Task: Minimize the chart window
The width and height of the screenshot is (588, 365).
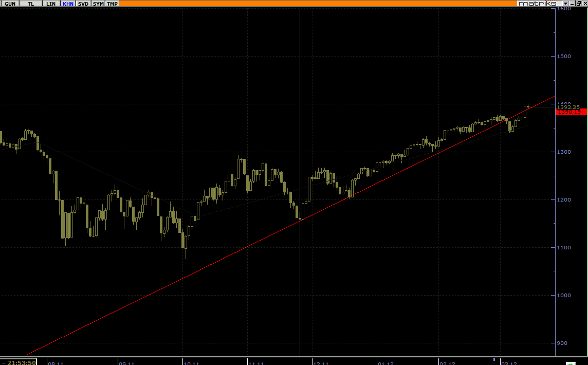Action: click(x=572, y=4)
